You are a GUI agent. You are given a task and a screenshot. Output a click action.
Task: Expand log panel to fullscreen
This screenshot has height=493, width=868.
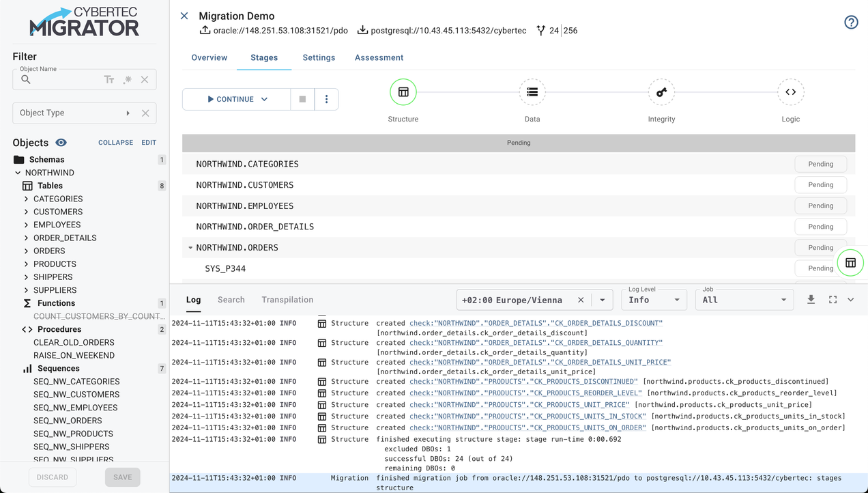tap(833, 300)
